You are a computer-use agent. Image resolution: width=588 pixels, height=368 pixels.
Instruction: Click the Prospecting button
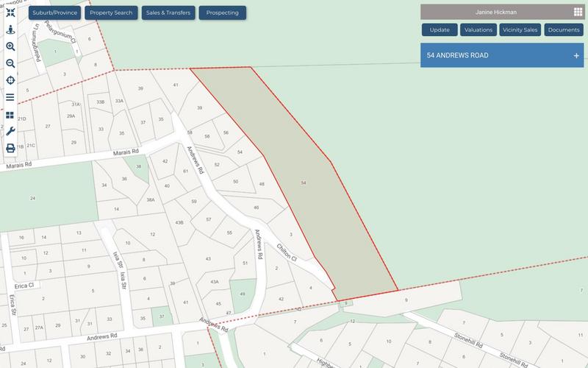coord(223,13)
